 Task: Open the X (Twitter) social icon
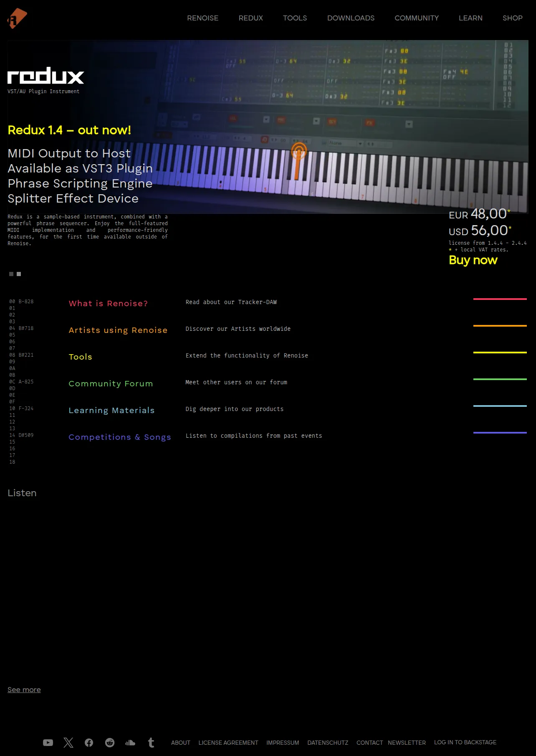click(x=68, y=743)
